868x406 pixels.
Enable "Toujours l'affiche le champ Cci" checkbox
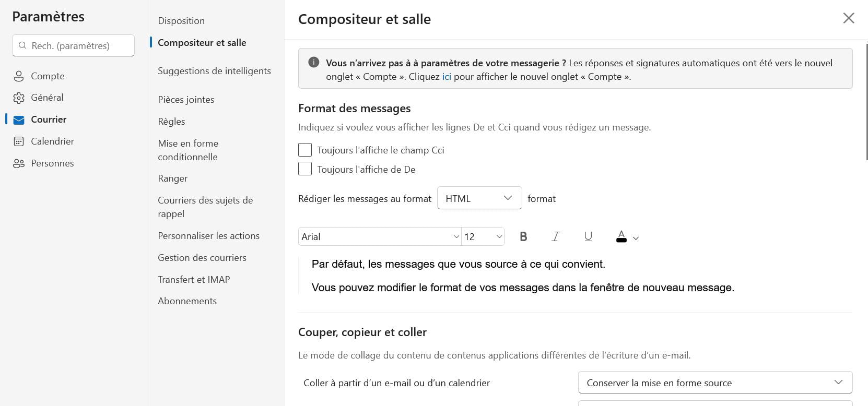click(305, 150)
